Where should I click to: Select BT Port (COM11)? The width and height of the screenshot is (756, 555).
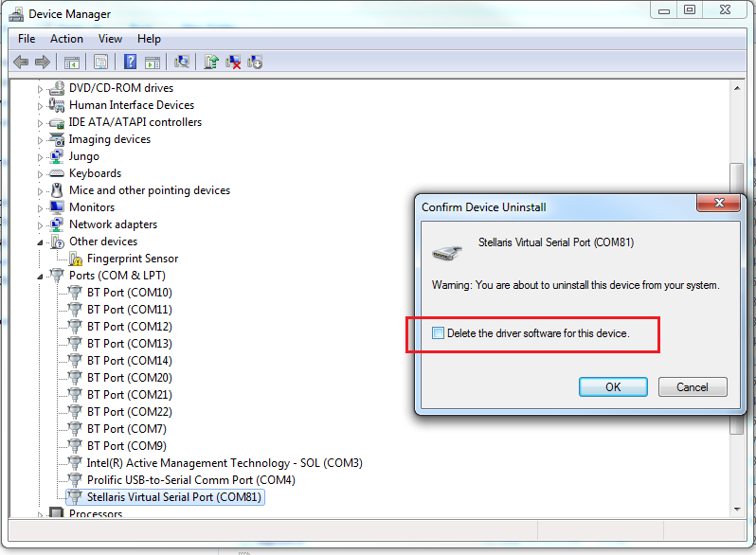[130, 309]
